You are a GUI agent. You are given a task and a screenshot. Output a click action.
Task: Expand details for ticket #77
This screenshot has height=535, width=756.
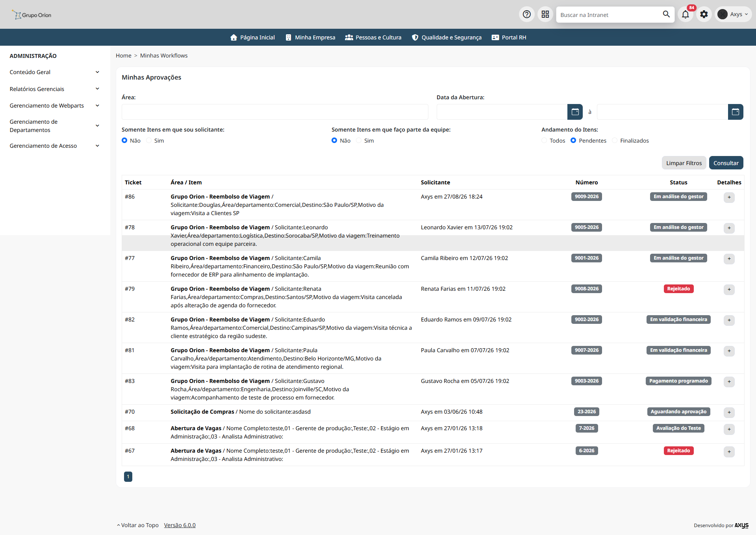[x=729, y=259]
